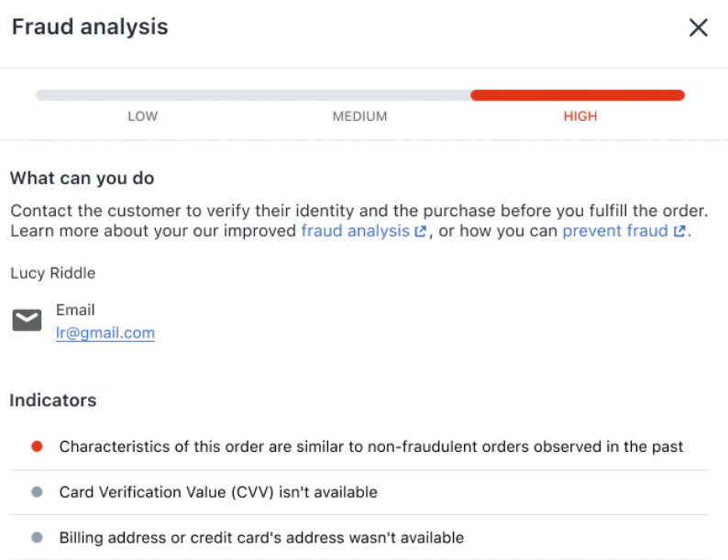Viewport: 728px width, 560px height.
Task: Click the non-fraudulent orders indicator text
Action: (x=371, y=446)
